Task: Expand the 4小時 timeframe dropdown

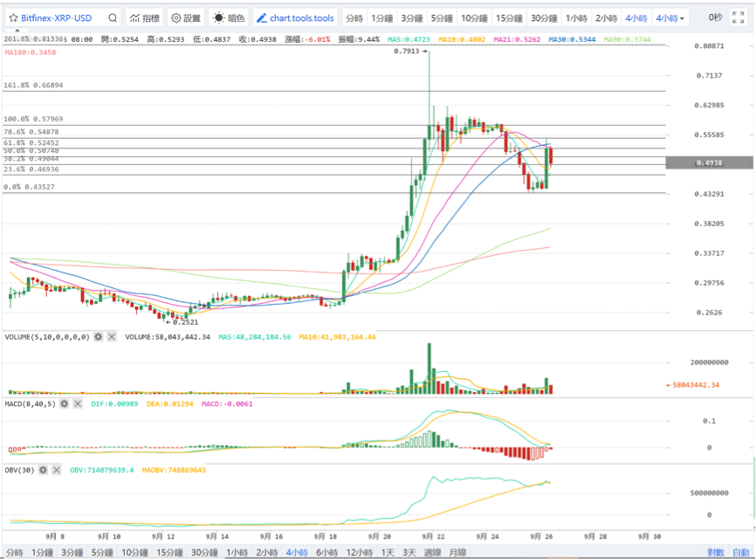Action: 670,17
